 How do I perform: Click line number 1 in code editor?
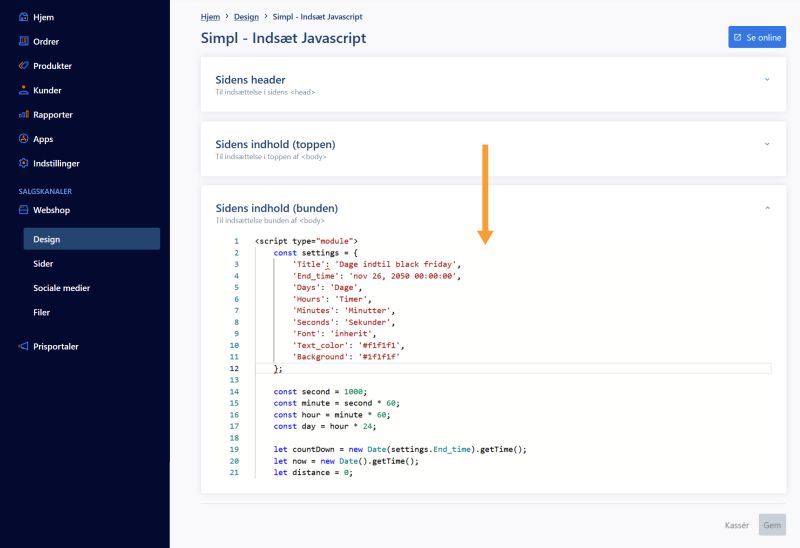pos(236,241)
